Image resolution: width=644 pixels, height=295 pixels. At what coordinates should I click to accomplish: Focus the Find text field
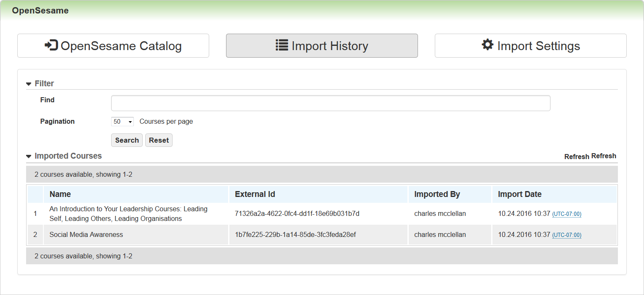coord(330,103)
